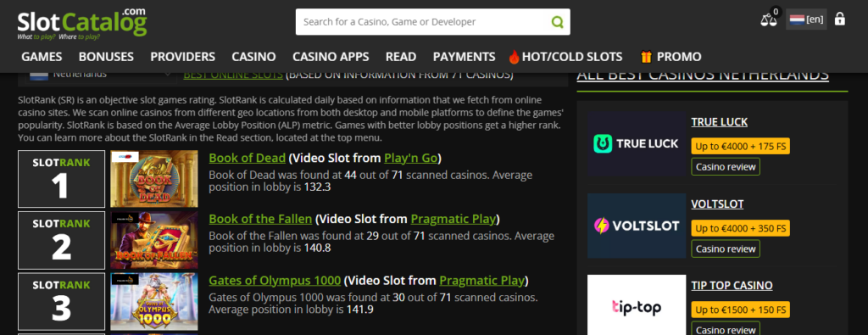868x335 pixels.
Task: Open the Voltslot Casino review button
Action: pos(726,248)
